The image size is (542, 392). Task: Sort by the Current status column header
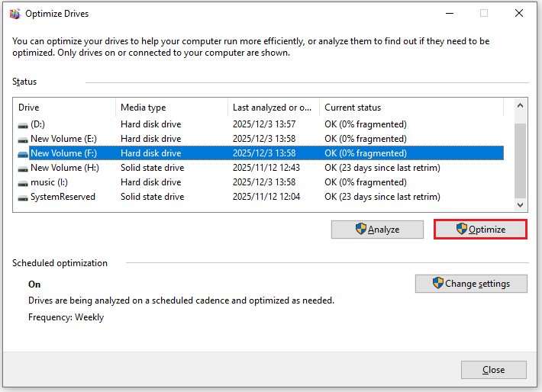coord(411,108)
